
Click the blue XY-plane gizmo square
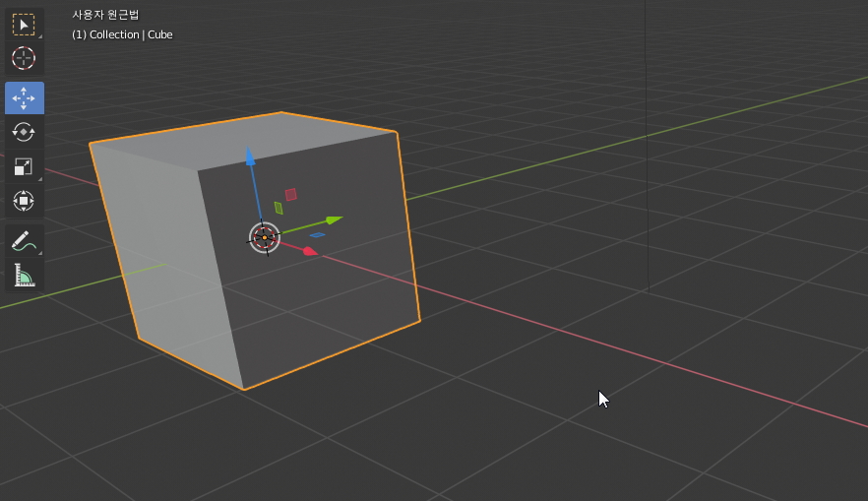pos(317,235)
